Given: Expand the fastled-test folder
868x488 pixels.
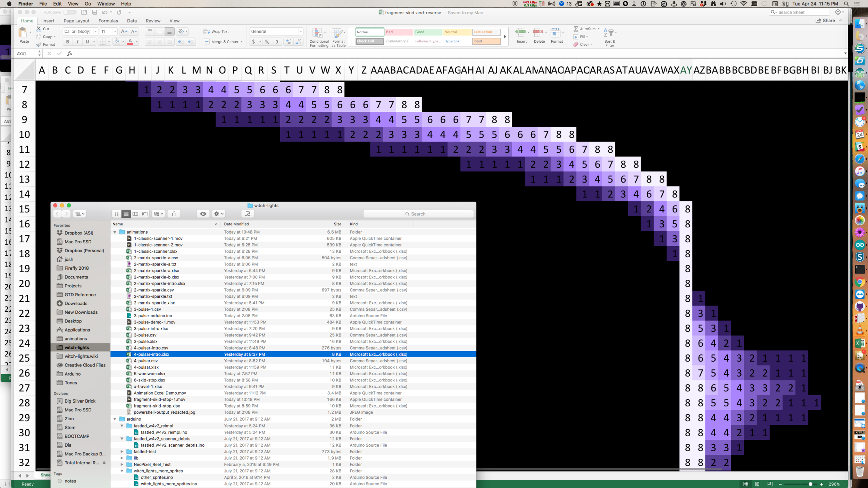Looking at the screenshot, I should (x=122, y=452).
